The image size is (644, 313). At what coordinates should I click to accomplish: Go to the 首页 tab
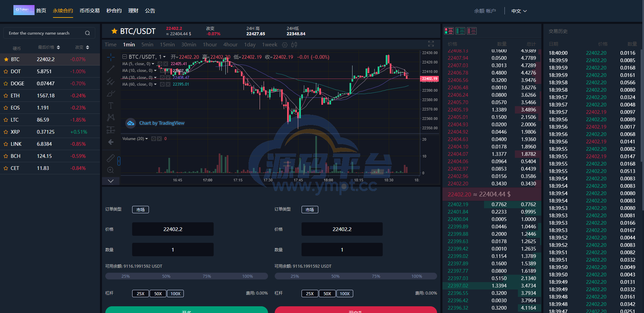pos(41,11)
